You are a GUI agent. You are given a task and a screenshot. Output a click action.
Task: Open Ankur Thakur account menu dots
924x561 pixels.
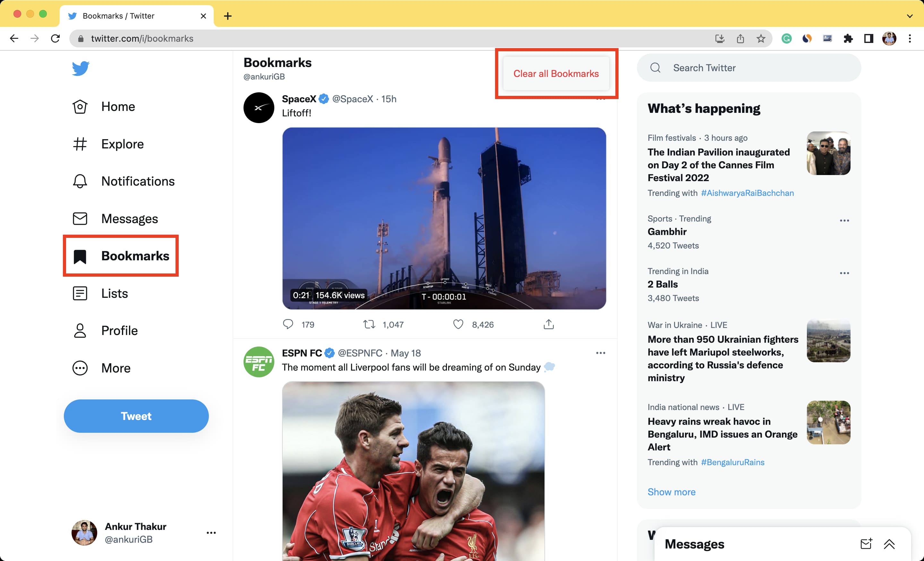point(211,532)
